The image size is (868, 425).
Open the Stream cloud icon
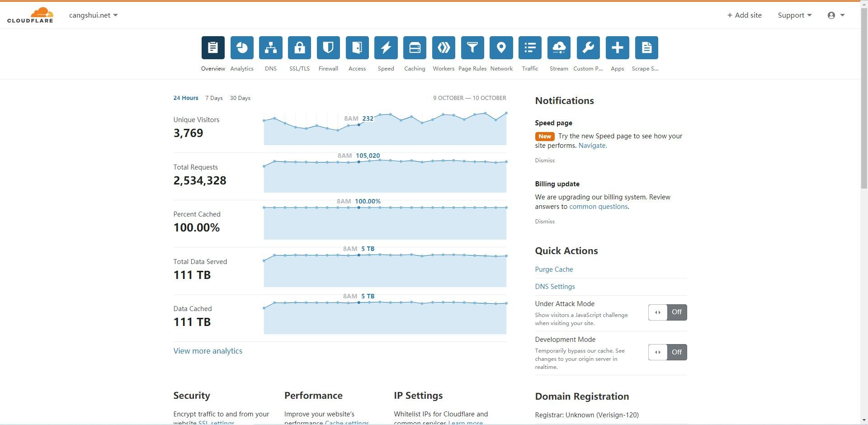pos(559,47)
